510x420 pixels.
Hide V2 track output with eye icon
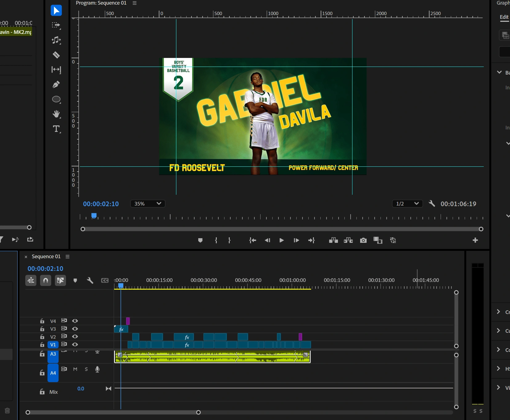[x=75, y=337]
